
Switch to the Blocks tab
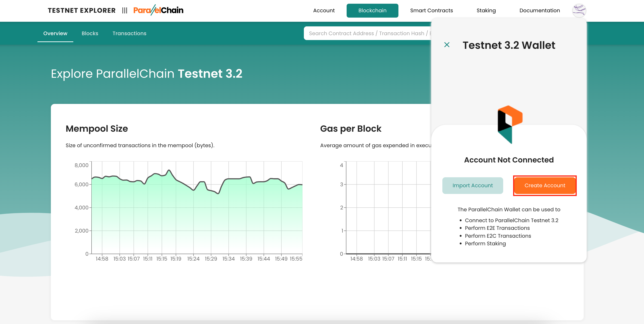(x=90, y=33)
